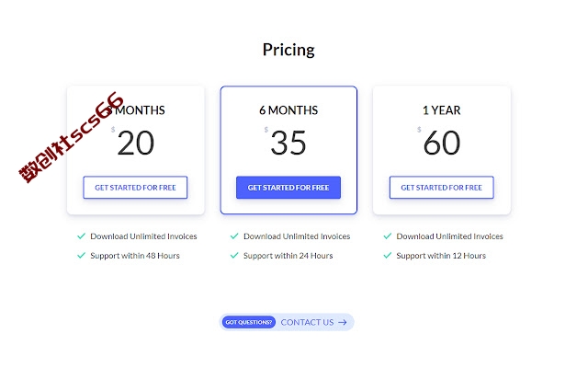Click checkmark next to Support within 12 Hours

[388, 256]
